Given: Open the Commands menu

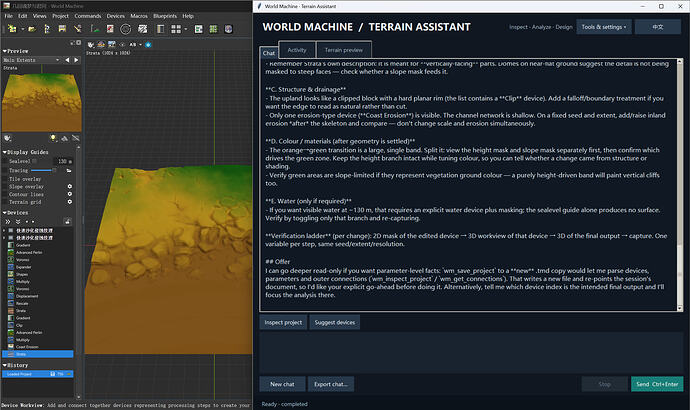Looking at the screenshot, I should click(88, 16).
